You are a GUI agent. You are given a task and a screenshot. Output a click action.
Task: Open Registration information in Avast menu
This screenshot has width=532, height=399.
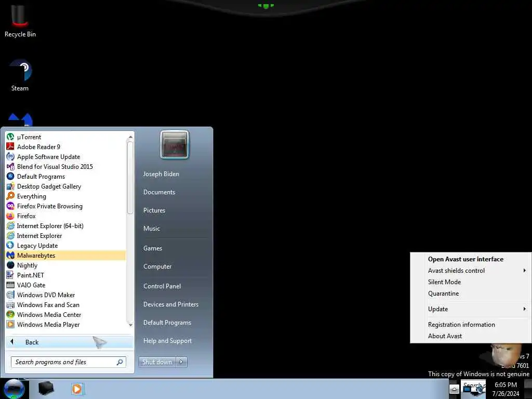coord(461,324)
